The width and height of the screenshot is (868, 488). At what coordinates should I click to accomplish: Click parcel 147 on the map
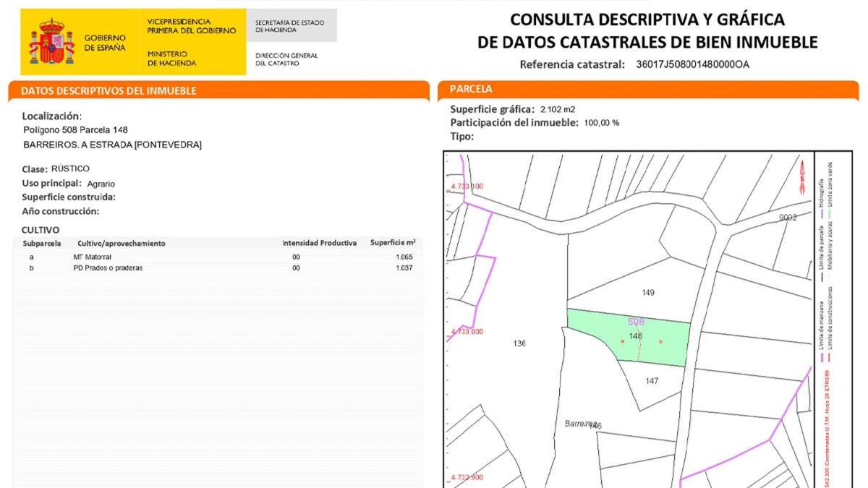point(652,381)
